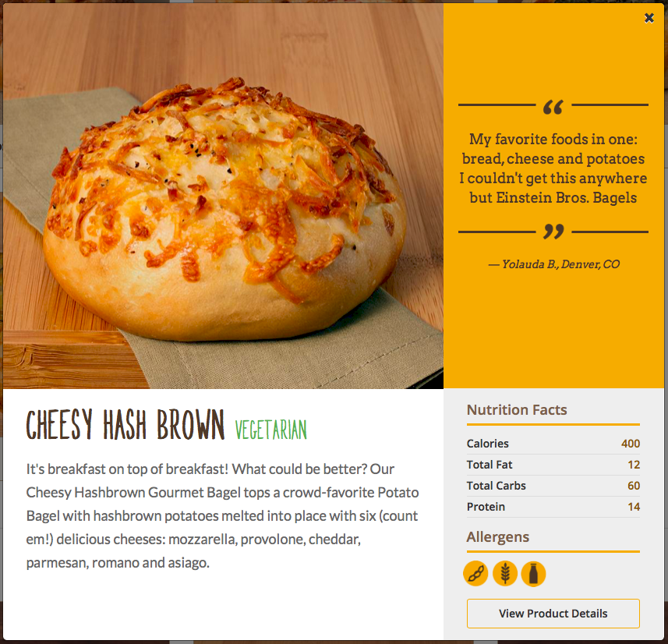Click the Total Carbs row

(553, 486)
